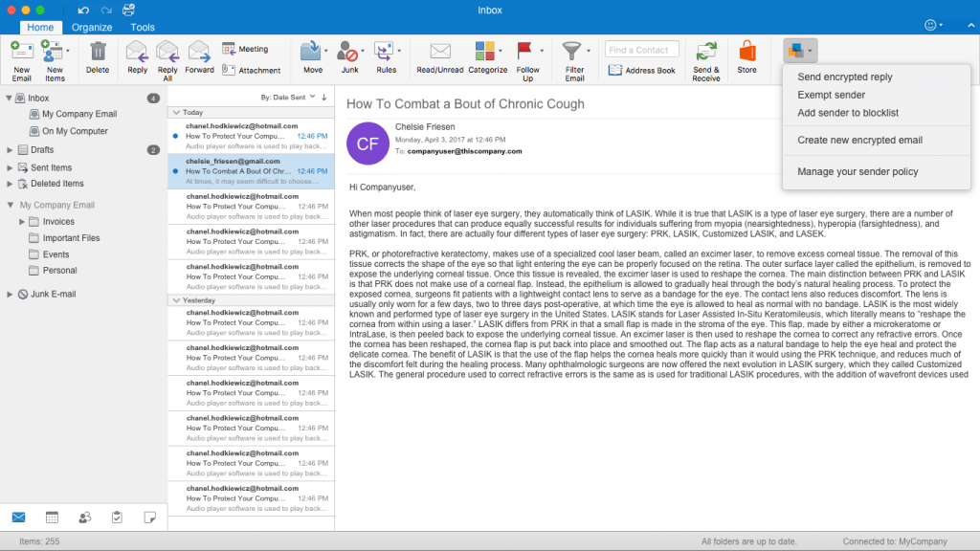The image size is (980, 551).
Task: Open the By: Date Sent sort dropdown
Action: pyautogui.click(x=286, y=98)
